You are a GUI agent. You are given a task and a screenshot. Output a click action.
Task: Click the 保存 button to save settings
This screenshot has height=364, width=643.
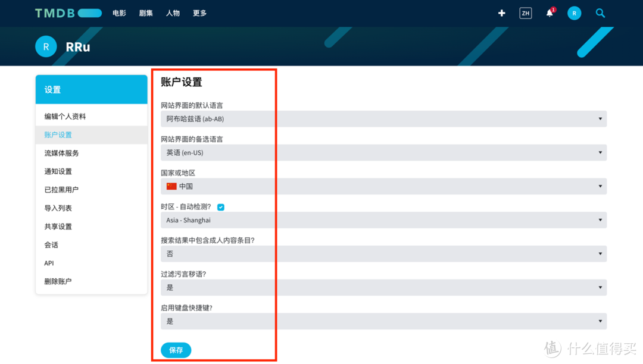(x=176, y=350)
